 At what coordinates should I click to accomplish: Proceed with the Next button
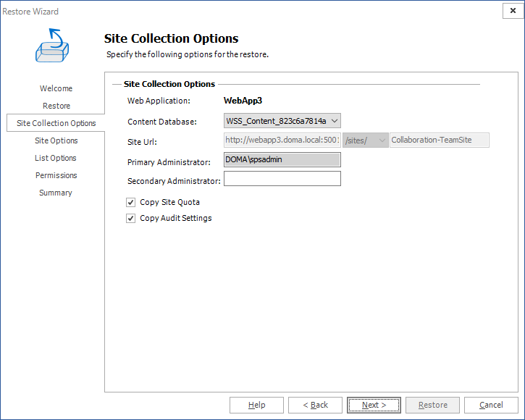click(374, 405)
